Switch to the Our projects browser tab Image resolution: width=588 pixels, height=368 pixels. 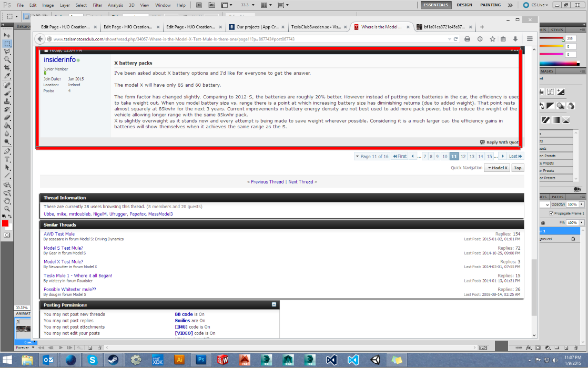(257, 27)
